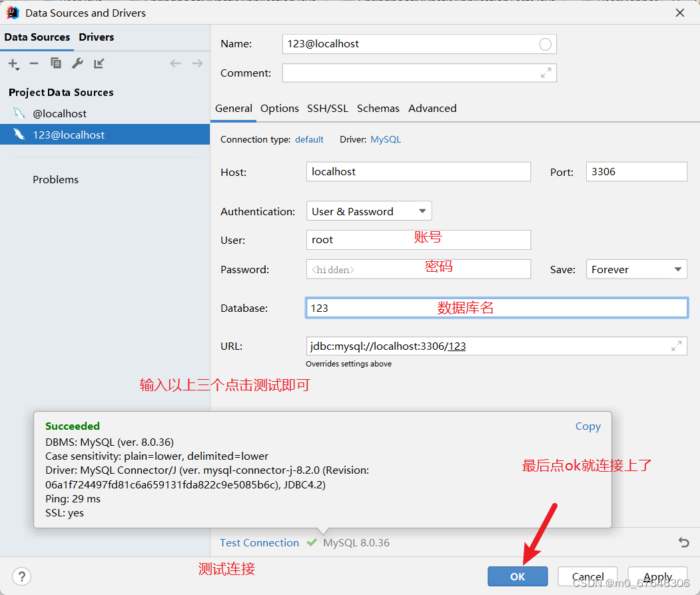The image size is (700, 595).
Task: Click the green connection success checkmark
Action: coord(312,542)
